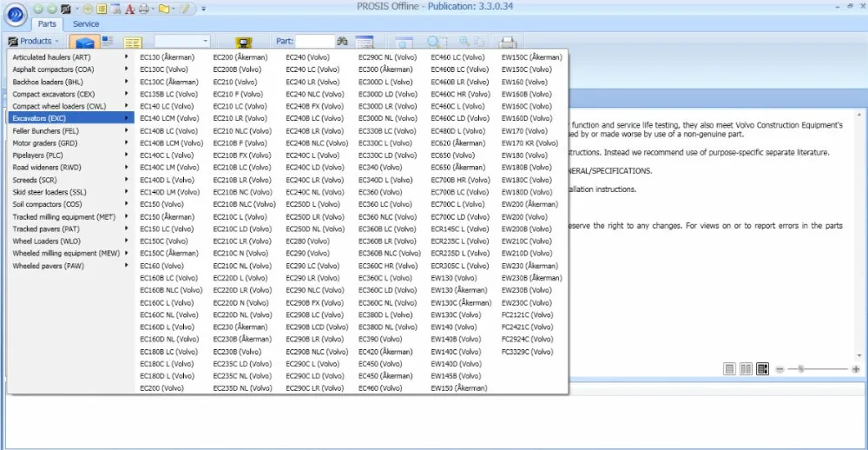The width and height of the screenshot is (868, 450).
Task: Select EC290C LR (Volvo) entry
Action: [314, 388]
